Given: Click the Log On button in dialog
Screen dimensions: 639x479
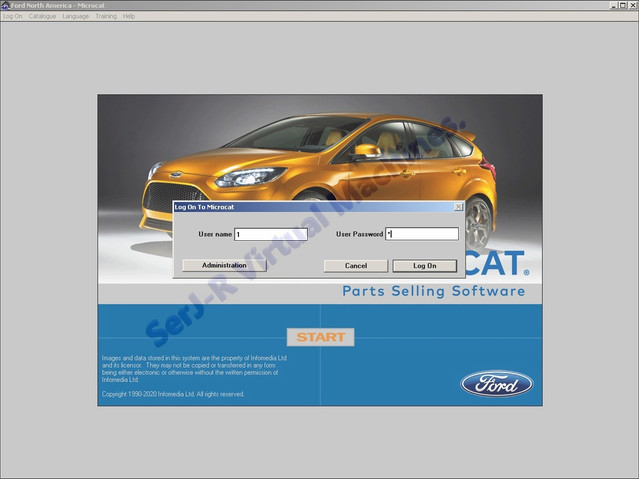Looking at the screenshot, I should (x=425, y=266).
